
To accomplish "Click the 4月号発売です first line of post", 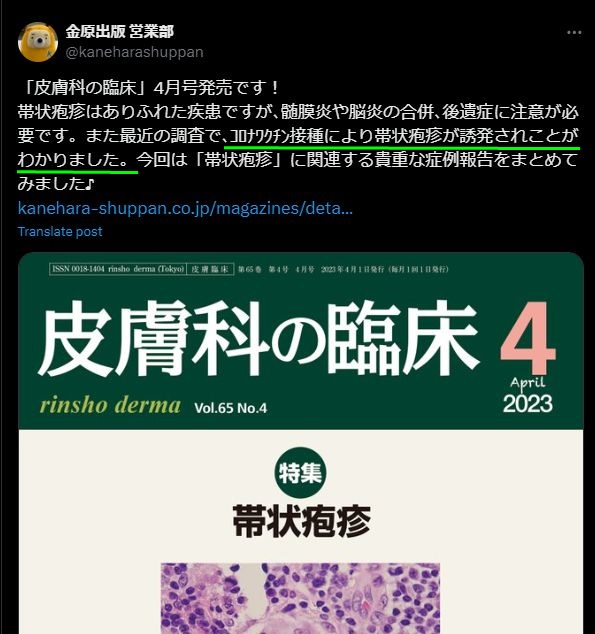I will coord(148,88).
